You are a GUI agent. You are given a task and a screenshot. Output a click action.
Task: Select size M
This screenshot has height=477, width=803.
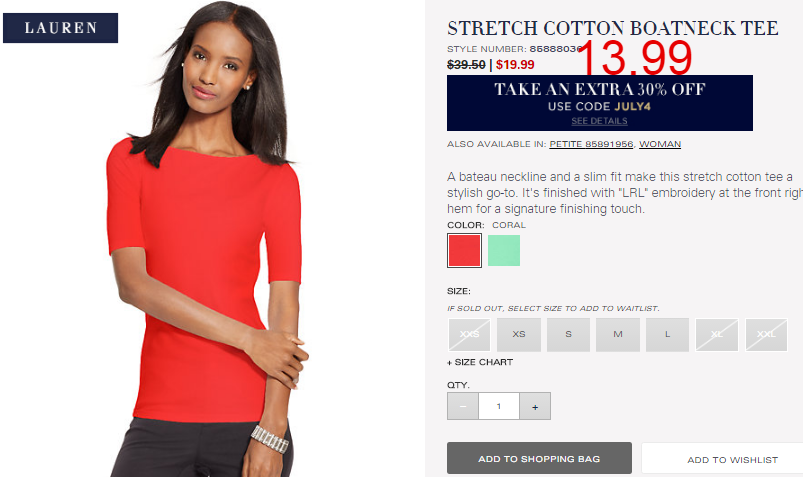pos(618,335)
